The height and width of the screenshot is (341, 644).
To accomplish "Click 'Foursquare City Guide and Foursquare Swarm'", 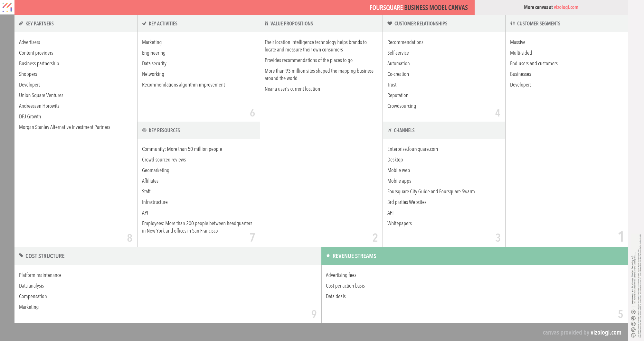I will (431, 191).
